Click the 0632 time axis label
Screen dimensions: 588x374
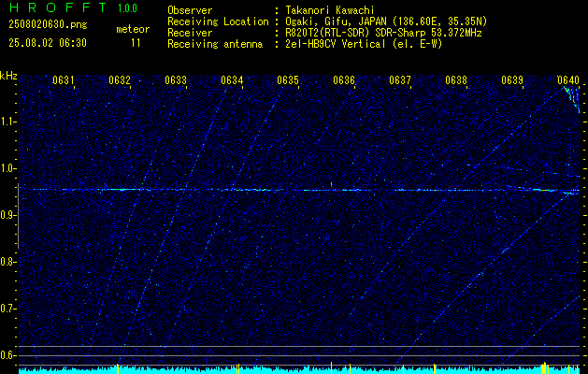pyautogui.click(x=120, y=80)
